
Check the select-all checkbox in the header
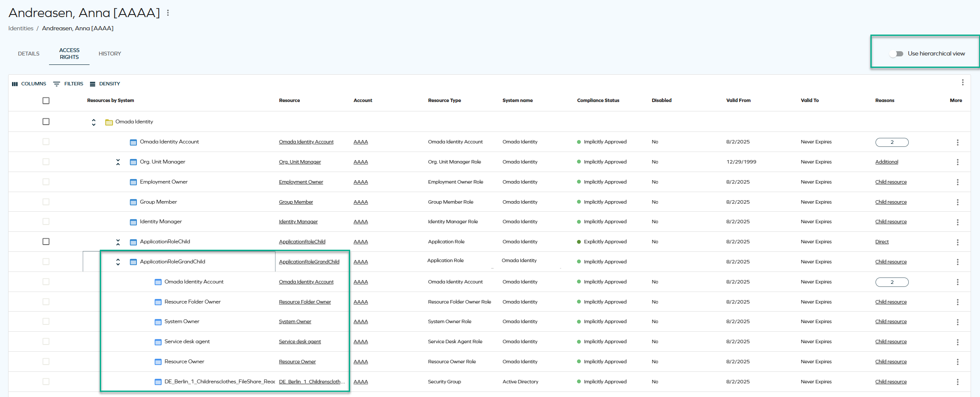pos(46,101)
